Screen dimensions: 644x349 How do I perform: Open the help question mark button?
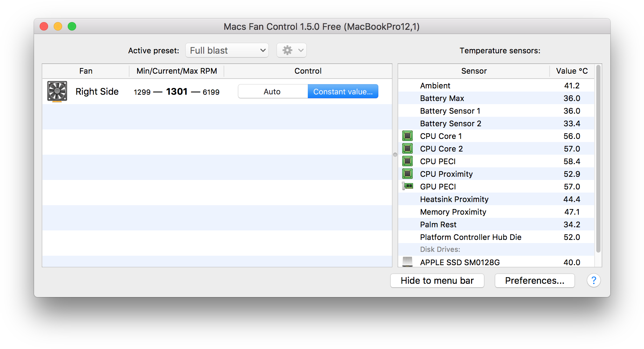pyautogui.click(x=593, y=280)
